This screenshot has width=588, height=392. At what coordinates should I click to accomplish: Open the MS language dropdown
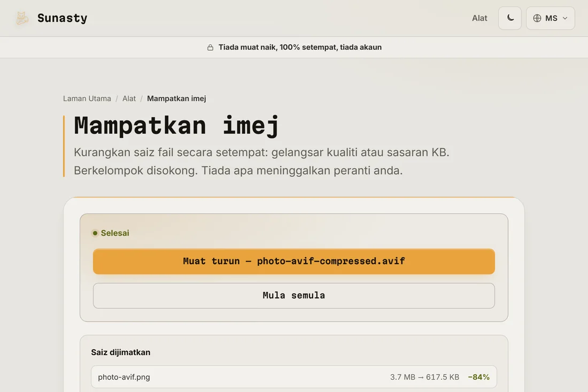[x=550, y=18]
